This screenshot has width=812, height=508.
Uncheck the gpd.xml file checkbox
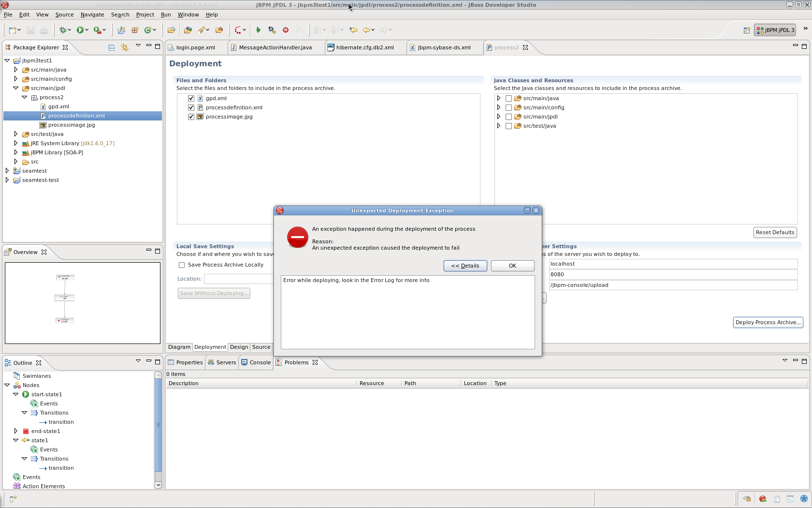[x=191, y=98]
